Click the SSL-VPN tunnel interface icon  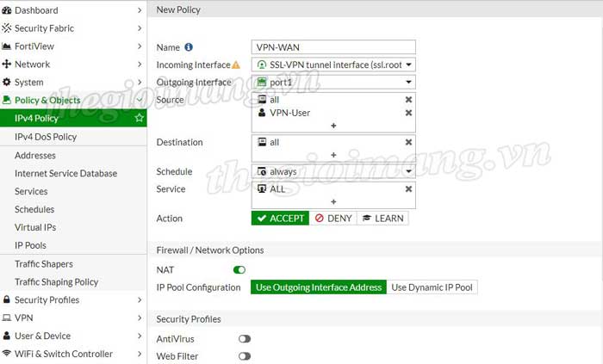point(262,65)
